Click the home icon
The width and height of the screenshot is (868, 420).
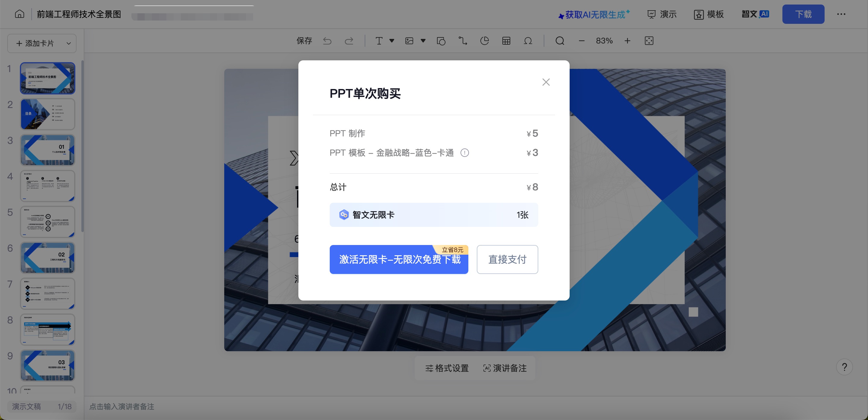20,14
